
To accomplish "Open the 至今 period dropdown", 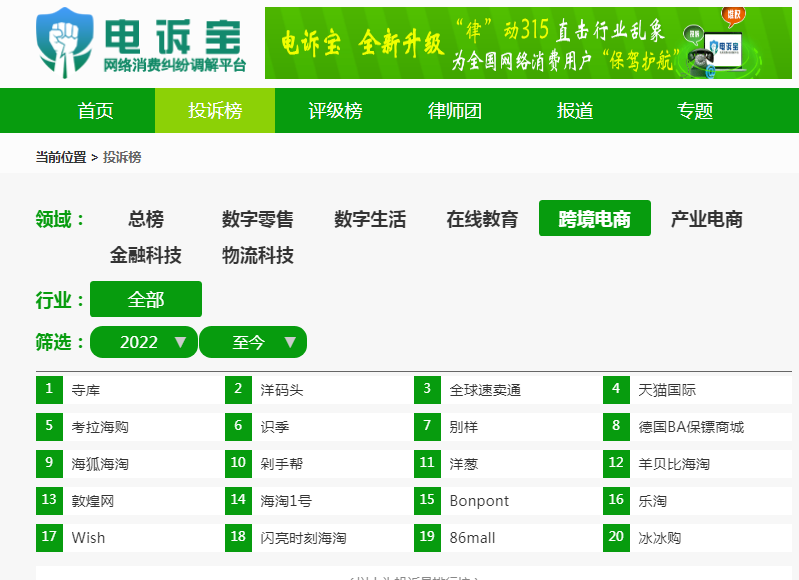I will click(253, 342).
